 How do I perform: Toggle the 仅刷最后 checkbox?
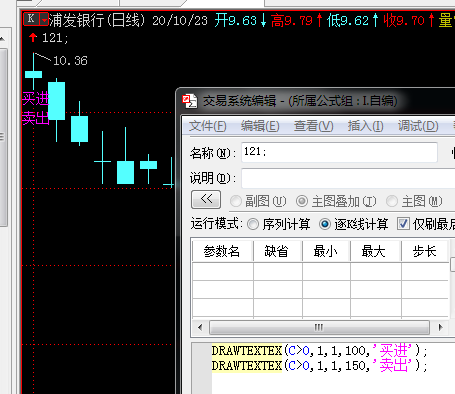(x=403, y=224)
